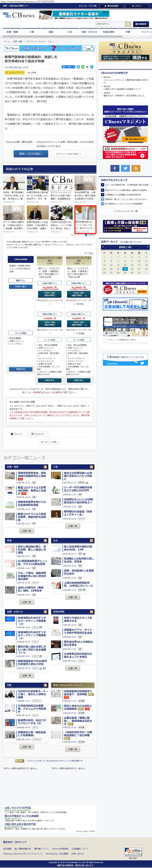The height and width of the screenshot is (868, 152).
Task: Open the RSS feed icon in sidebar
Action: point(136,168)
